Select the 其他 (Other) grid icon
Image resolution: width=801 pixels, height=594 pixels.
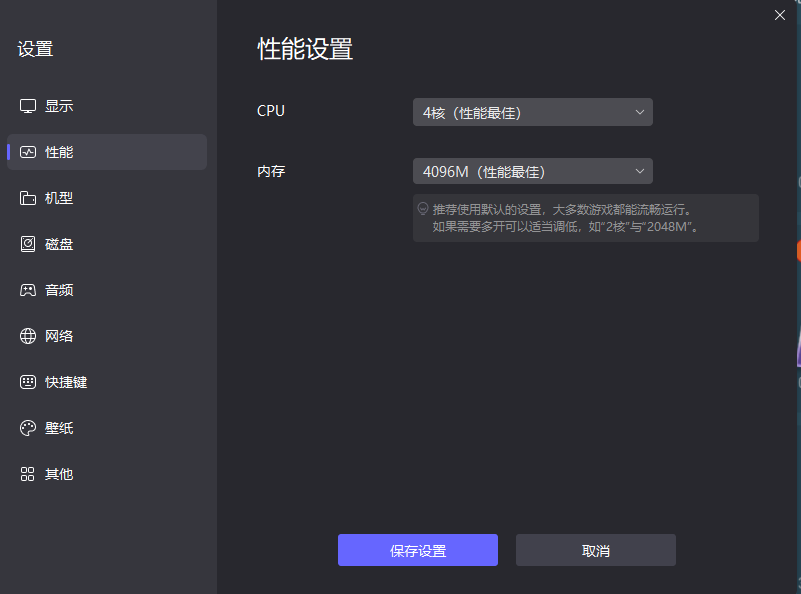pyautogui.click(x=27, y=473)
